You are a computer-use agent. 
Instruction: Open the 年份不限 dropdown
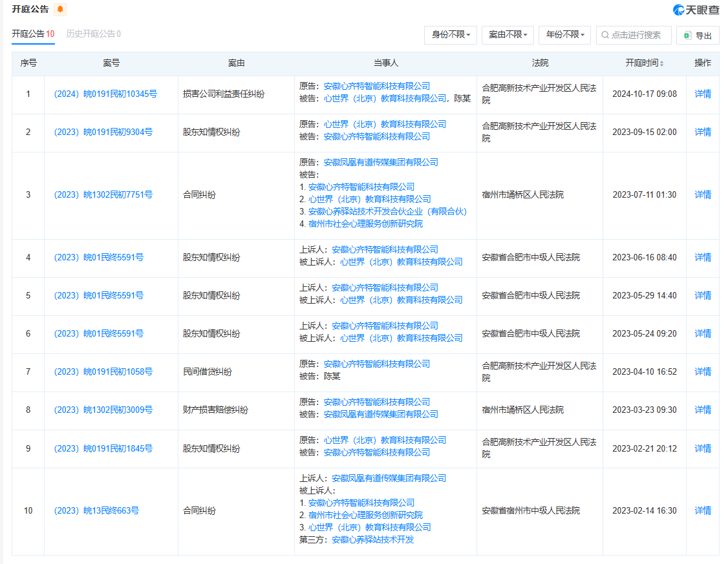tap(564, 35)
